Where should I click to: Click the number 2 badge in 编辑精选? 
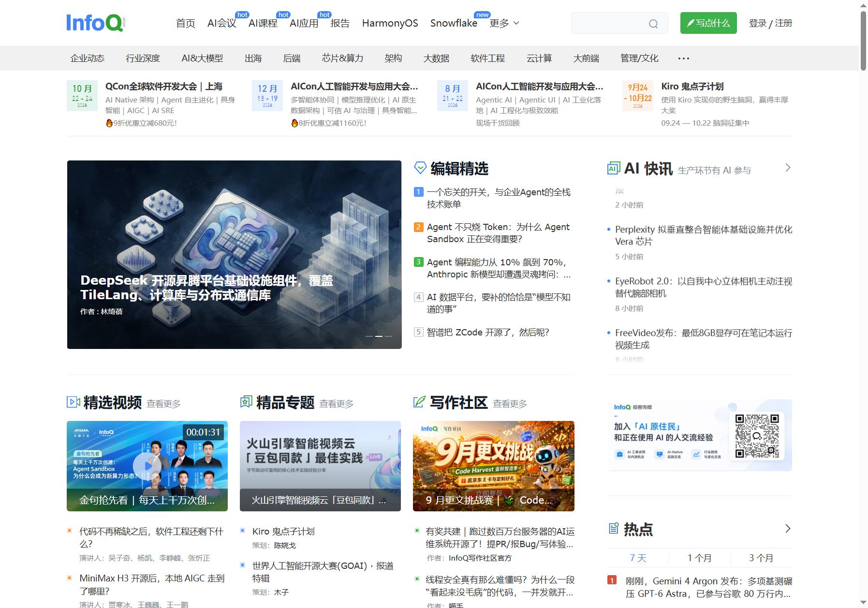(419, 227)
